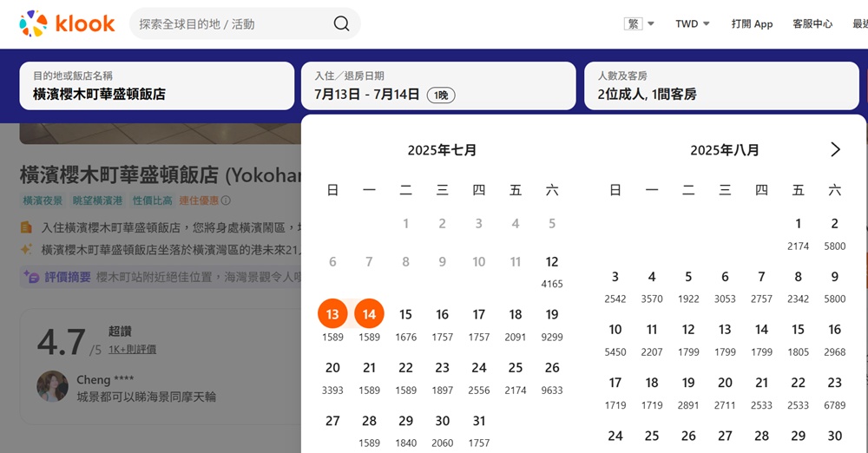Select July 27 on the calendar

[x=332, y=421]
